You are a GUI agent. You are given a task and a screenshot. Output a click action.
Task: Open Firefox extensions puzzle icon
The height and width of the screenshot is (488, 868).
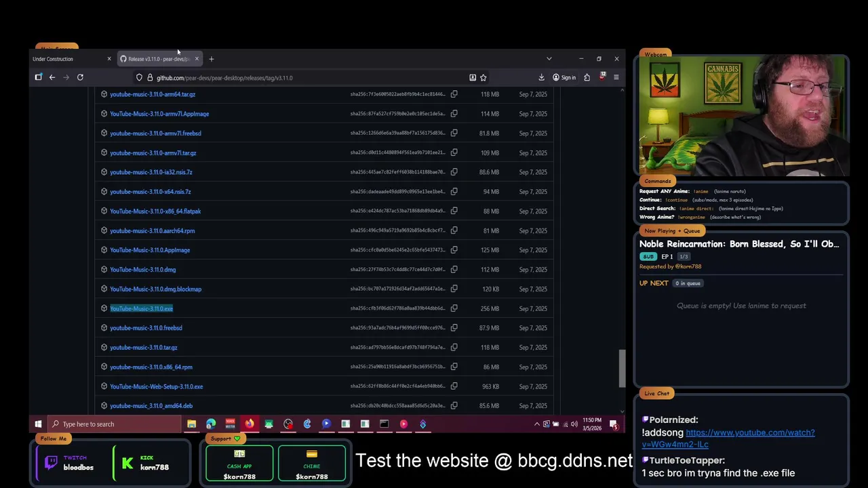click(x=587, y=77)
